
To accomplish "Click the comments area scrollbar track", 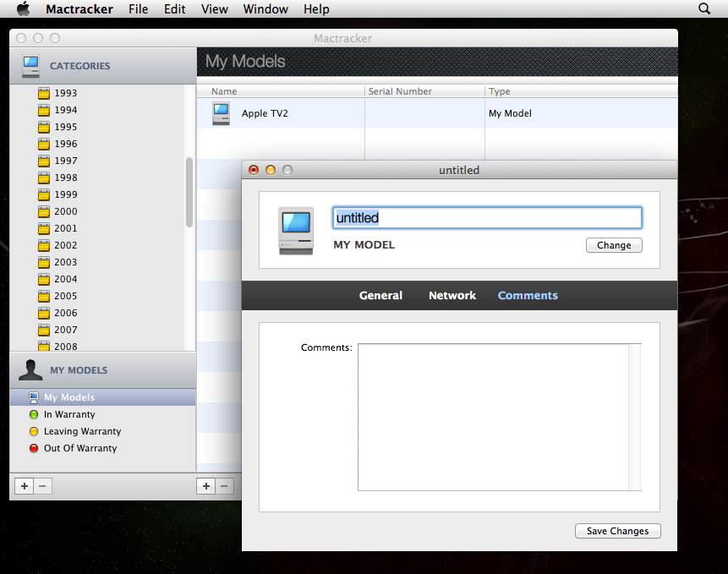I will click(x=635, y=417).
